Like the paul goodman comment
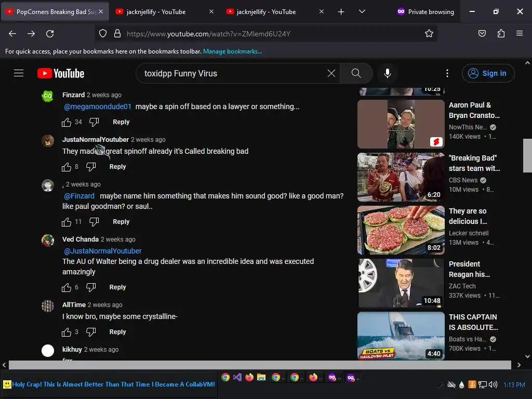Image resolution: width=532 pixels, height=399 pixels. point(66,222)
